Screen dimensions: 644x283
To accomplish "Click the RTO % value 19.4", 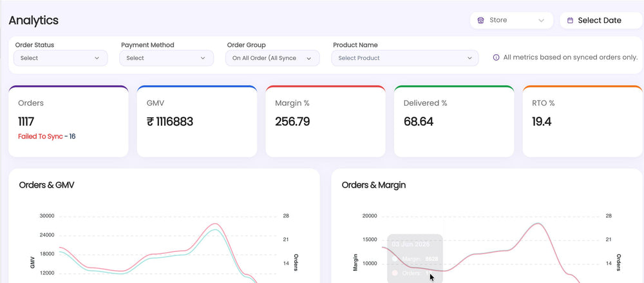I will click(542, 121).
